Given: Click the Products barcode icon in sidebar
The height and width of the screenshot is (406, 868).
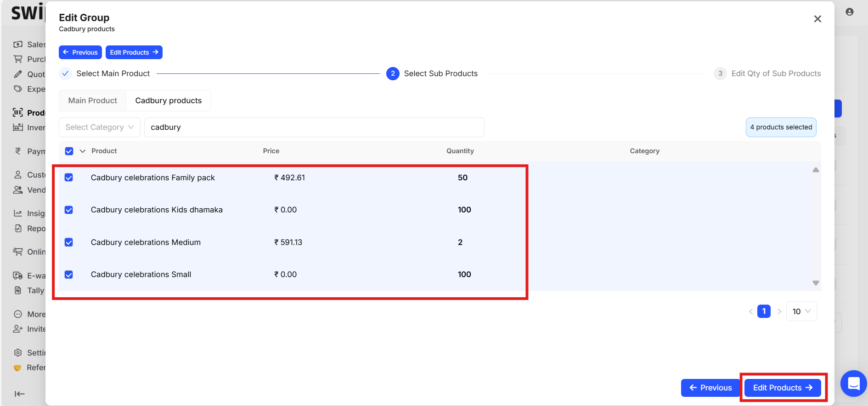Looking at the screenshot, I should tap(18, 112).
